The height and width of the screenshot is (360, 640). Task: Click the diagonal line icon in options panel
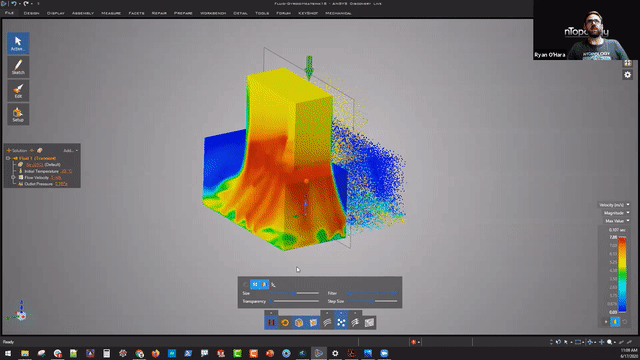pyautogui.click(x=273, y=284)
